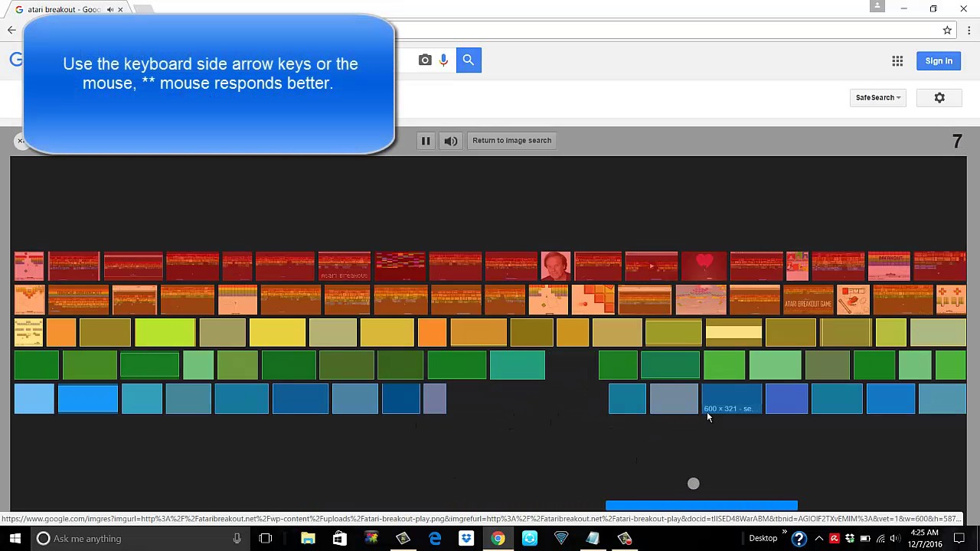This screenshot has height=551, width=980.
Task: Select the atari breakout browser tab
Action: (x=64, y=9)
